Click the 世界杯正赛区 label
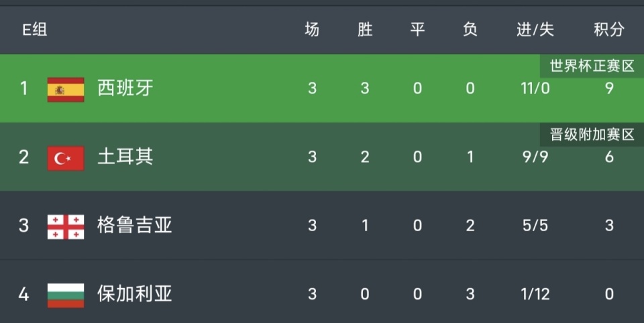 (592, 66)
